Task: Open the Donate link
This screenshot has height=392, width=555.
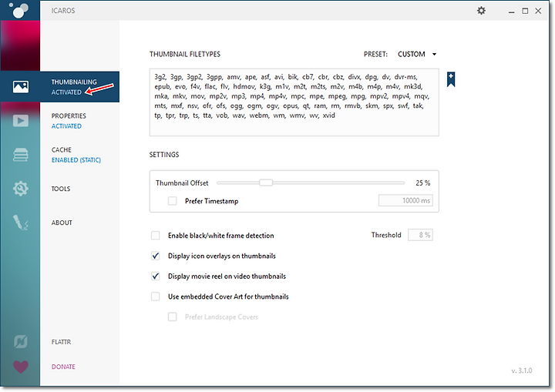Action: point(63,367)
